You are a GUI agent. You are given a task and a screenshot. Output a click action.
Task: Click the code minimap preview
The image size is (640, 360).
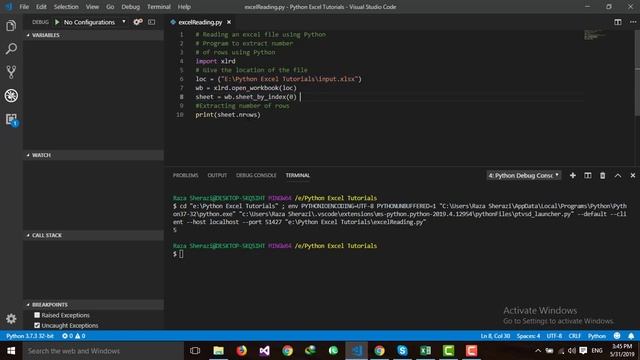(595, 35)
